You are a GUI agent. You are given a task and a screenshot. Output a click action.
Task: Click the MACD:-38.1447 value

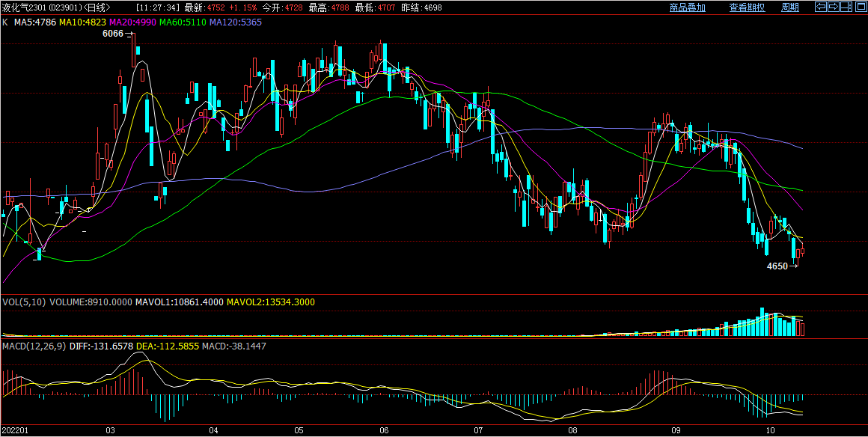[x=234, y=346]
